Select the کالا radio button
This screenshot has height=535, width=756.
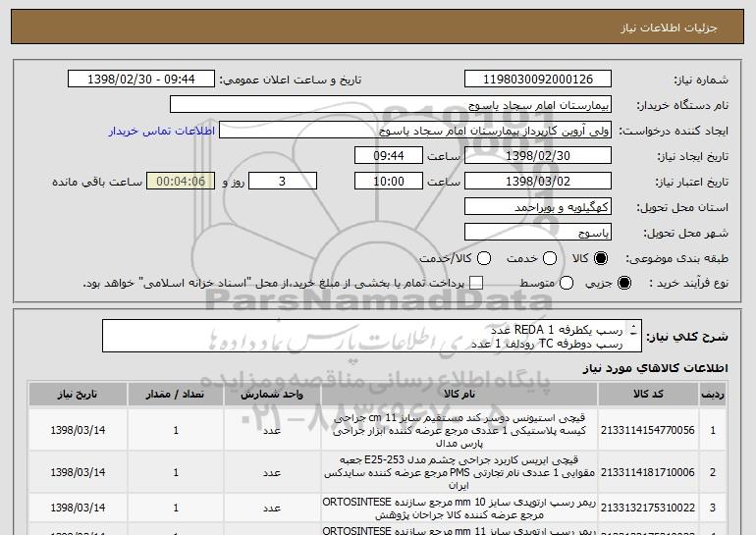tap(601, 258)
